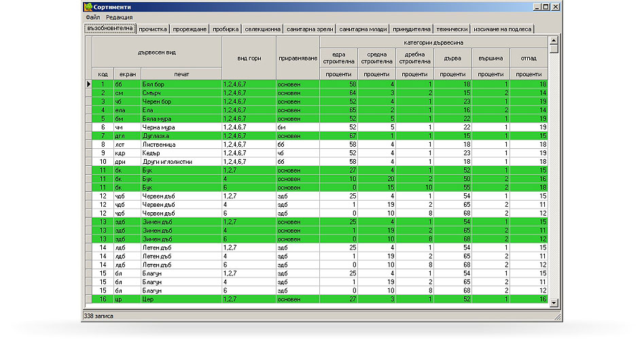Open the Редакция menu
Image resolution: width=644 pixels, height=340 pixels.
coord(120,17)
